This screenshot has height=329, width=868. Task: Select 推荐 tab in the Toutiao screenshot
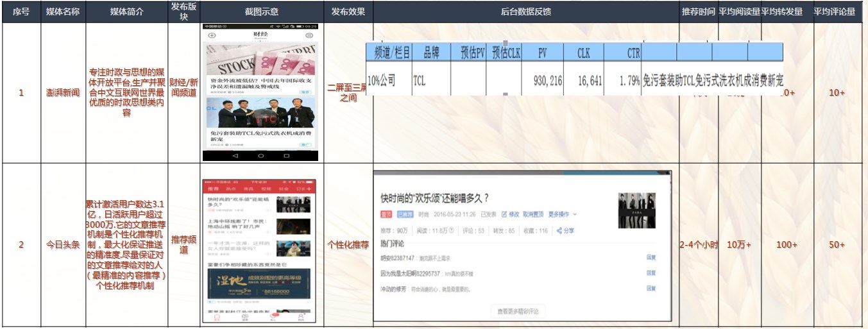tap(213, 189)
